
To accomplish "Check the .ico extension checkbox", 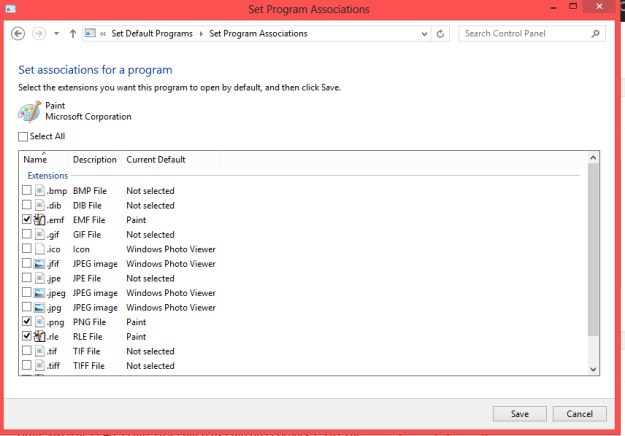I will (x=27, y=248).
